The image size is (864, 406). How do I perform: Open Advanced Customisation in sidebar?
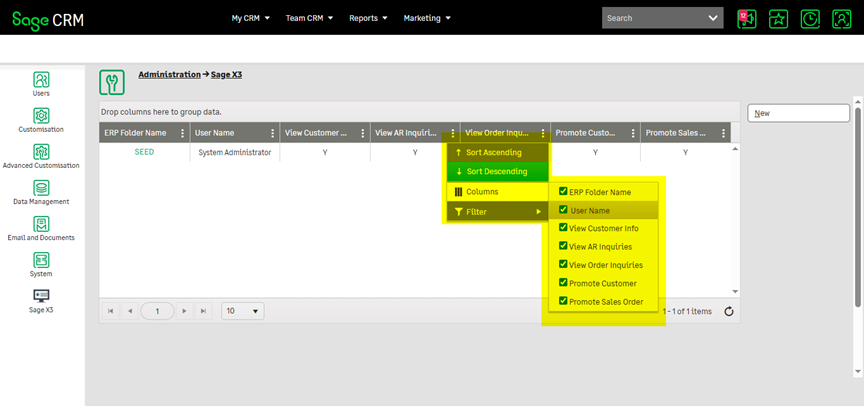click(41, 152)
